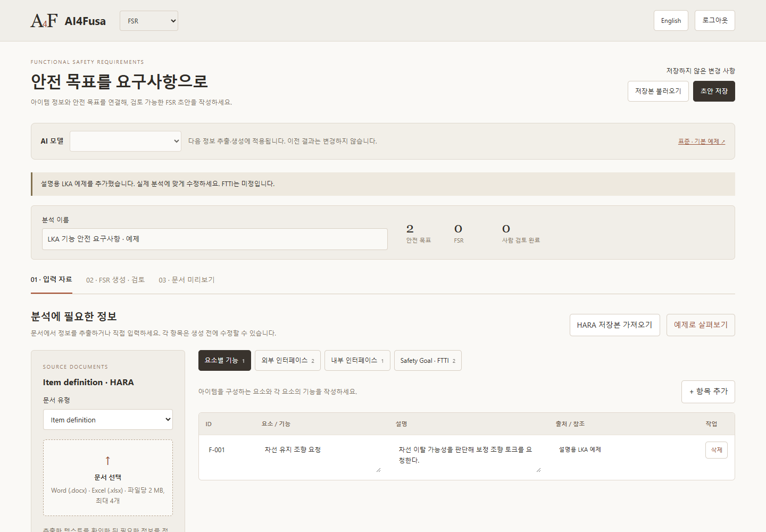Click the Item definition · HARA heading
Screen dimensions: 766x532
88,383
